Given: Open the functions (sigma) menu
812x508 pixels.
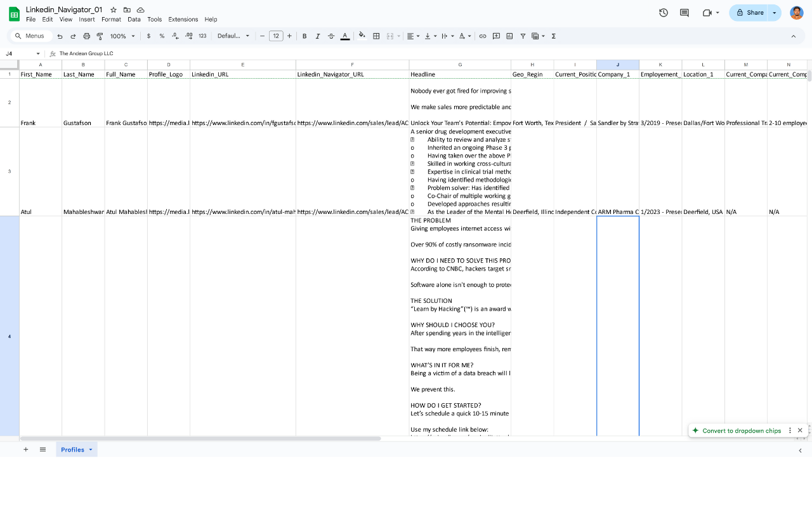Looking at the screenshot, I should point(554,36).
